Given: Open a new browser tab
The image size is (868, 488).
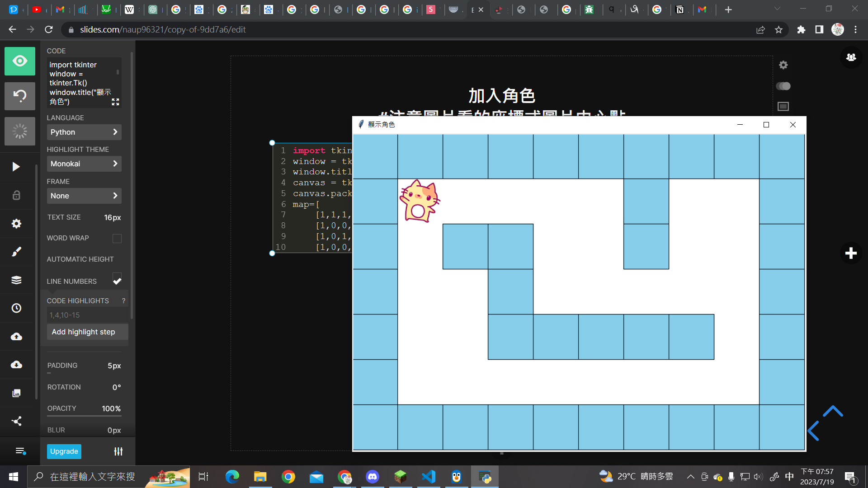Looking at the screenshot, I should 728,9.
